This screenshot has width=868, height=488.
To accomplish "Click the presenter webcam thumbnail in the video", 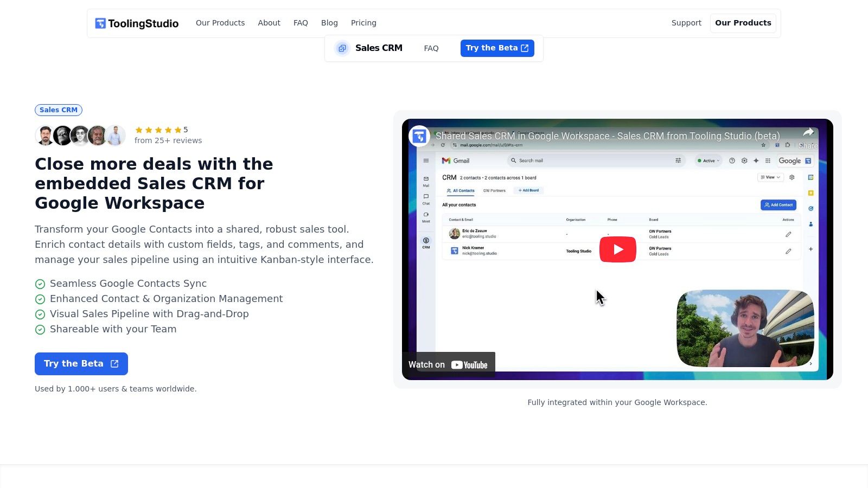I will click(x=745, y=329).
